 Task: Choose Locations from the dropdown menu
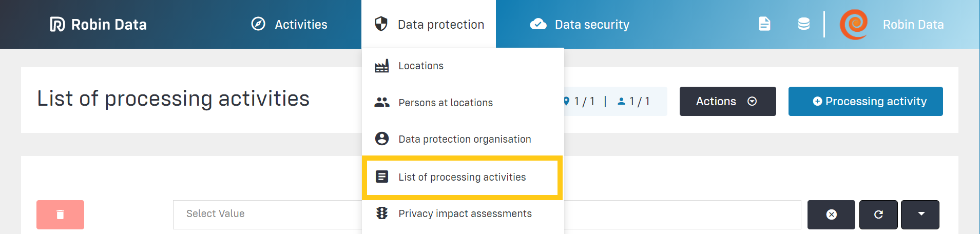[420, 66]
